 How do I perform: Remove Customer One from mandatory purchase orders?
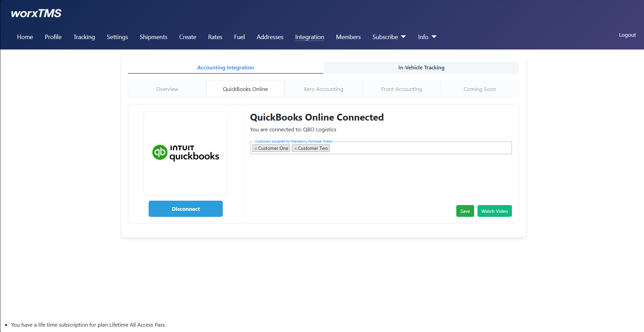click(256, 148)
